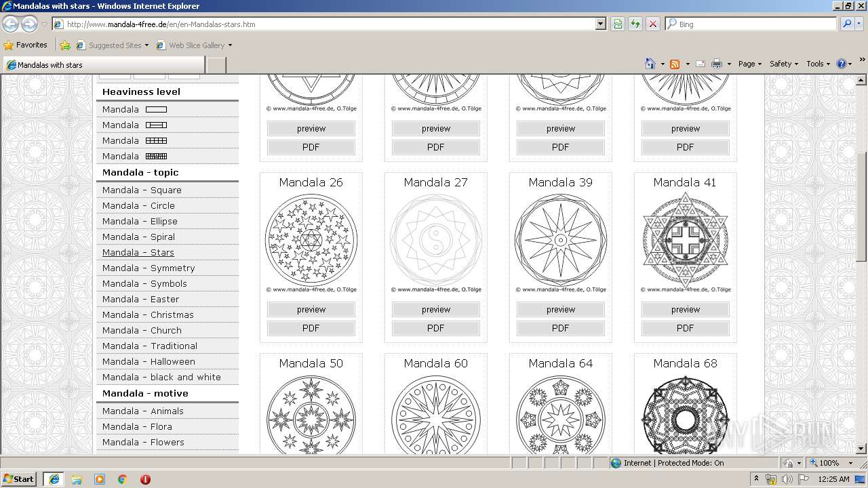
Task: Click the Read mail icon
Action: point(701,64)
